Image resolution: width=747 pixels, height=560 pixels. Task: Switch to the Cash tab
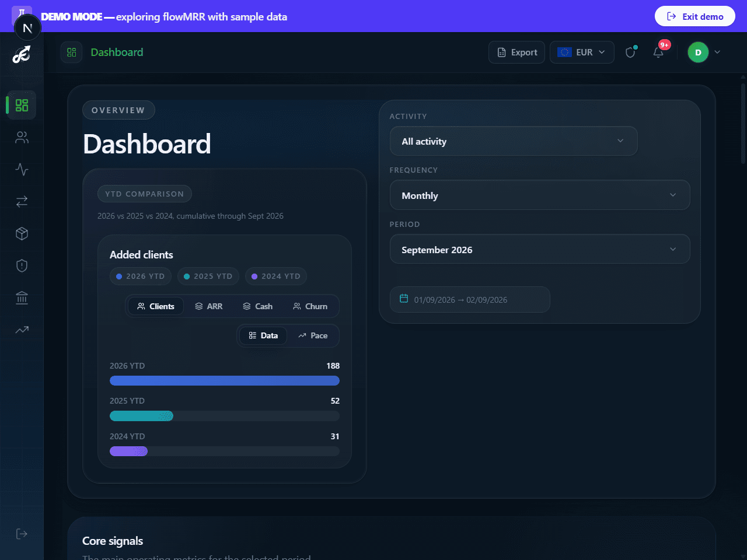pos(258,306)
